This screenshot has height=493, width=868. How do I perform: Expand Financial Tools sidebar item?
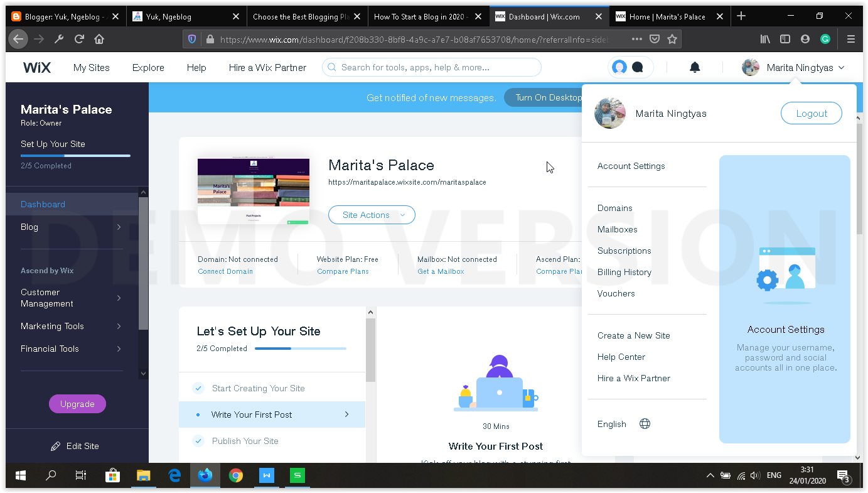click(119, 349)
